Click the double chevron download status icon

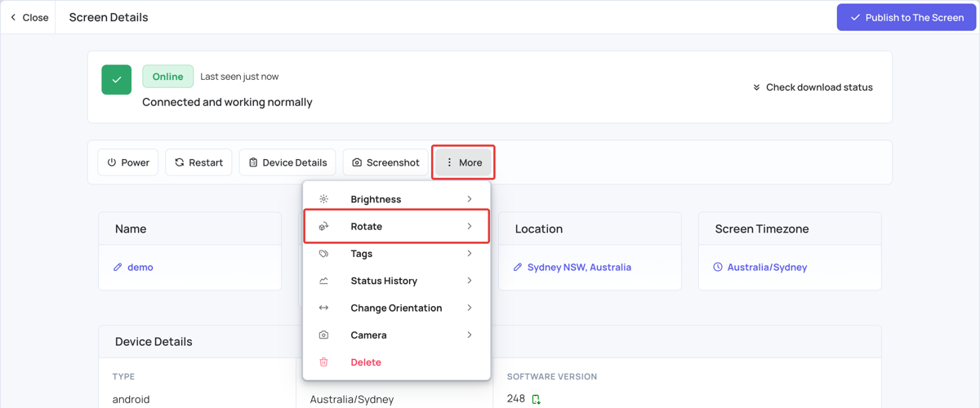[757, 87]
